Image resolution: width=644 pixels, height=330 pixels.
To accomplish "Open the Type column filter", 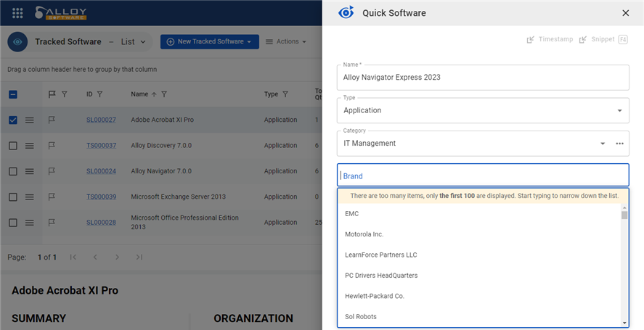I will (285, 94).
